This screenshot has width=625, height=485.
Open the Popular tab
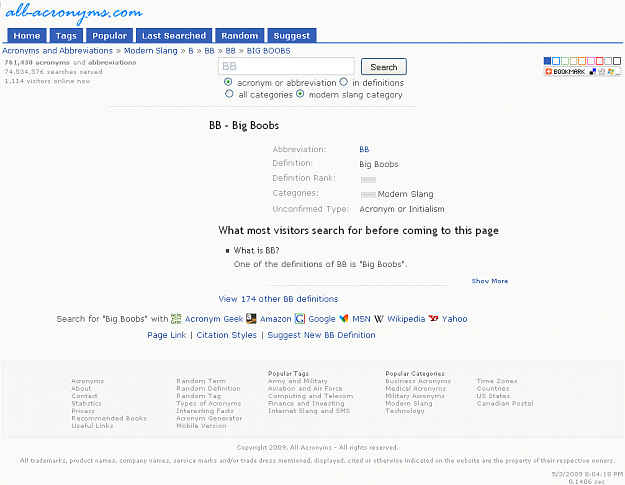pos(109,35)
